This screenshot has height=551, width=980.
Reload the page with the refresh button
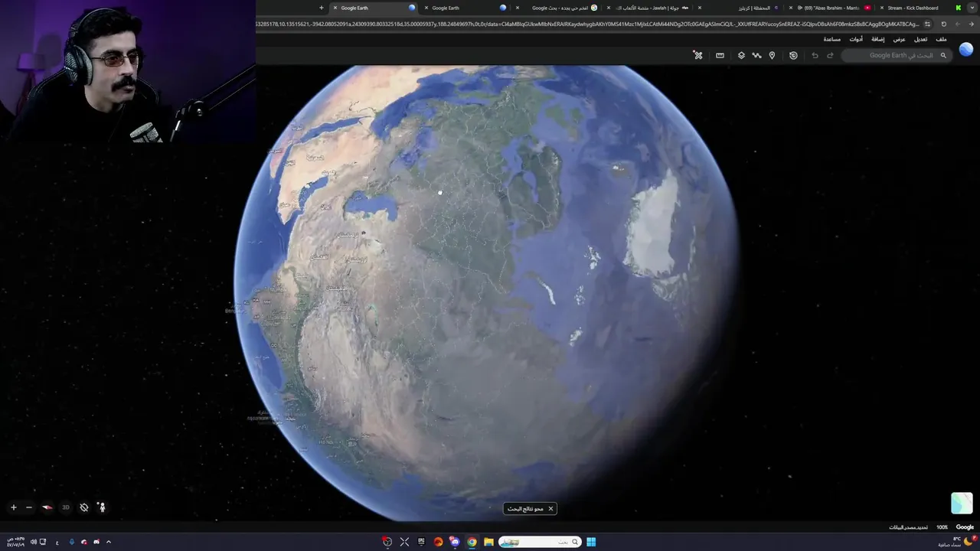pyautogui.click(x=943, y=24)
